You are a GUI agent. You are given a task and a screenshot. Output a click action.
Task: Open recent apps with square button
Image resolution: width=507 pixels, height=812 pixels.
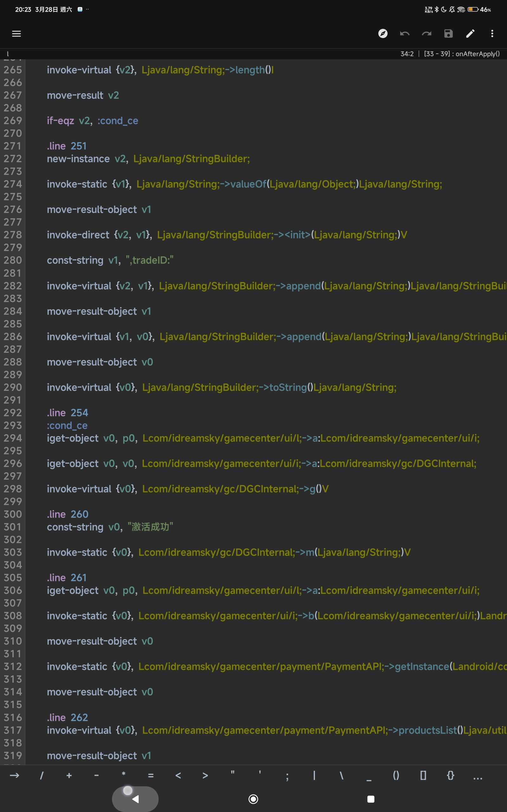[370, 799]
